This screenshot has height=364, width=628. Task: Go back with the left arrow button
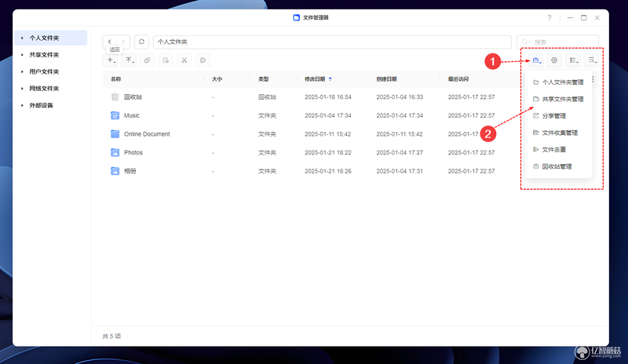(109, 42)
